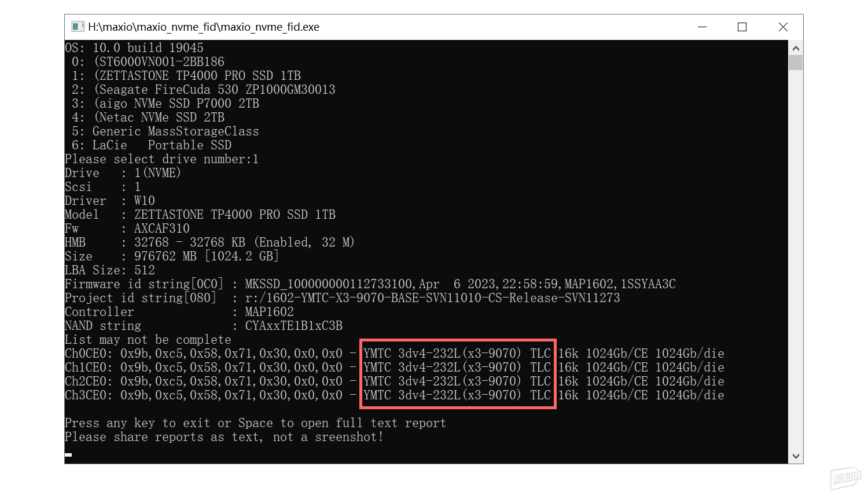Click 'Please share reports as text' line
The image size is (868, 496).
(225, 437)
